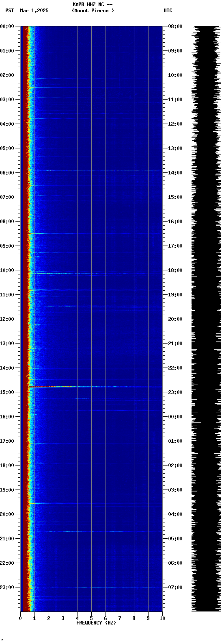Select the 18:00 PST time label
The width and height of the screenshot is (224, 644).
[7, 466]
